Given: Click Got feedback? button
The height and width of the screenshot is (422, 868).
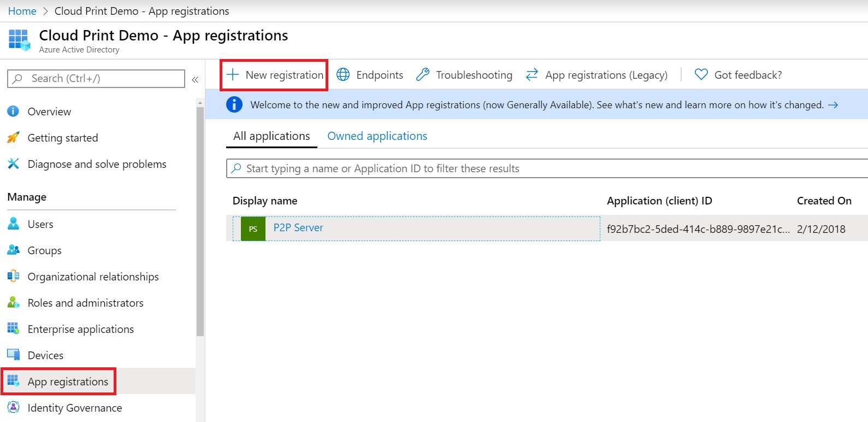Looking at the screenshot, I should 738,75.
